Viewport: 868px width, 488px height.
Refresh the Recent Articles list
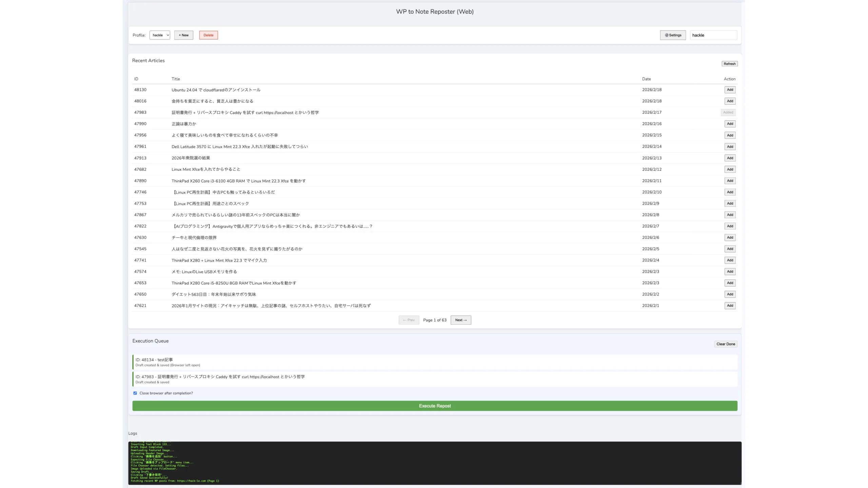pyautogui.click(x=729, y=64)
